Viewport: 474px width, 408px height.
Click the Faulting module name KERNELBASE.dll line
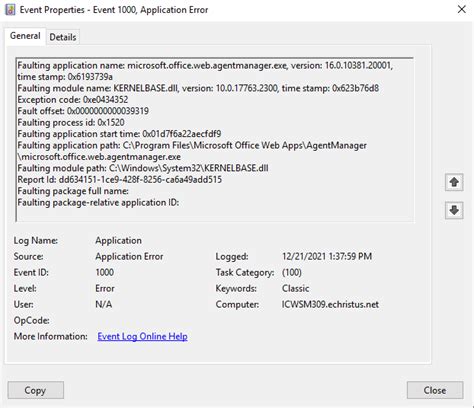pos(198,88)
